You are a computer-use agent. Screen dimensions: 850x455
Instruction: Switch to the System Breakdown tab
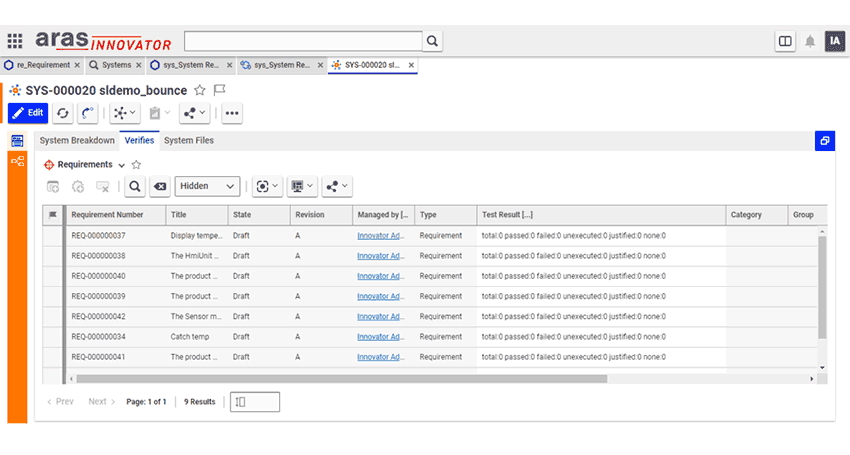[x=77, y=140]
